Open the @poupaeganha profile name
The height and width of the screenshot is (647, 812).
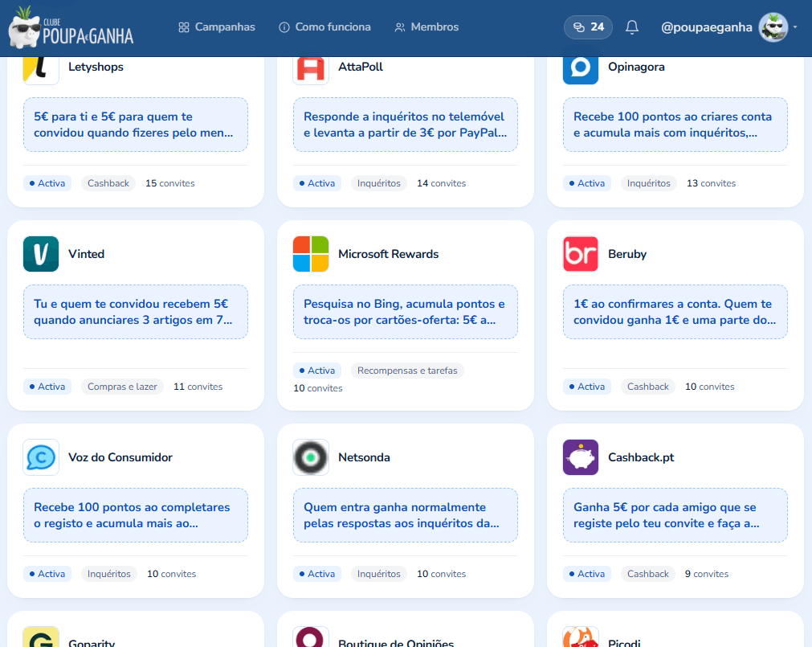706,27
